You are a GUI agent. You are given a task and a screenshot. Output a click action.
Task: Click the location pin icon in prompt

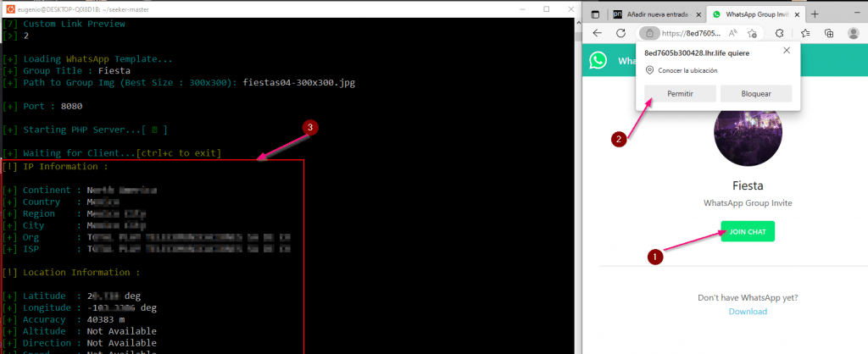tap(650, 71)
